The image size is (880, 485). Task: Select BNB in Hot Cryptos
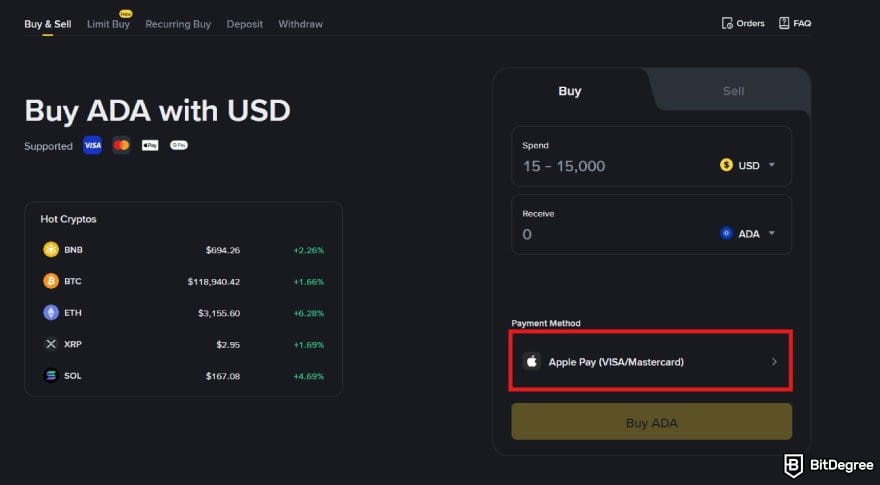point(184,250)
